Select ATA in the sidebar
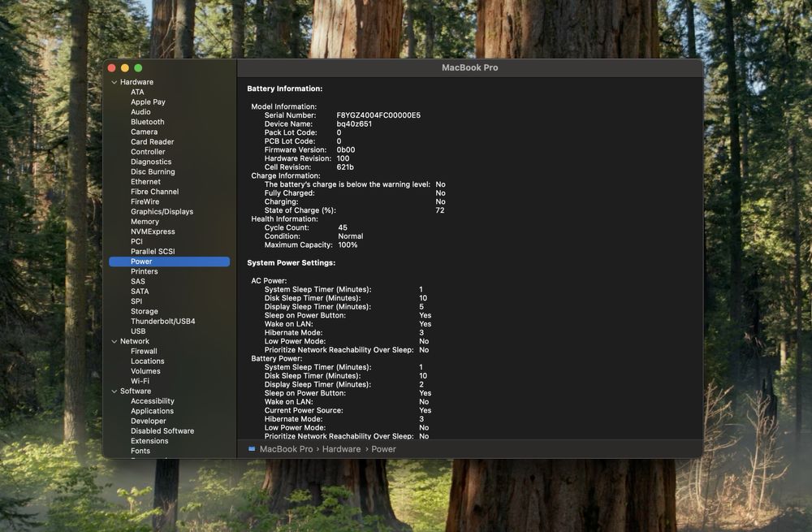 137,92
